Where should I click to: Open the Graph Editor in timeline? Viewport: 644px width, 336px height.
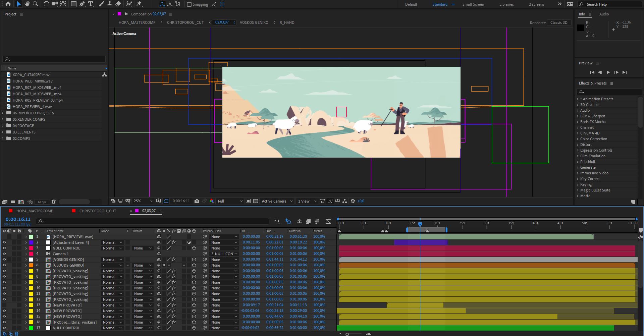coord(328,221)
